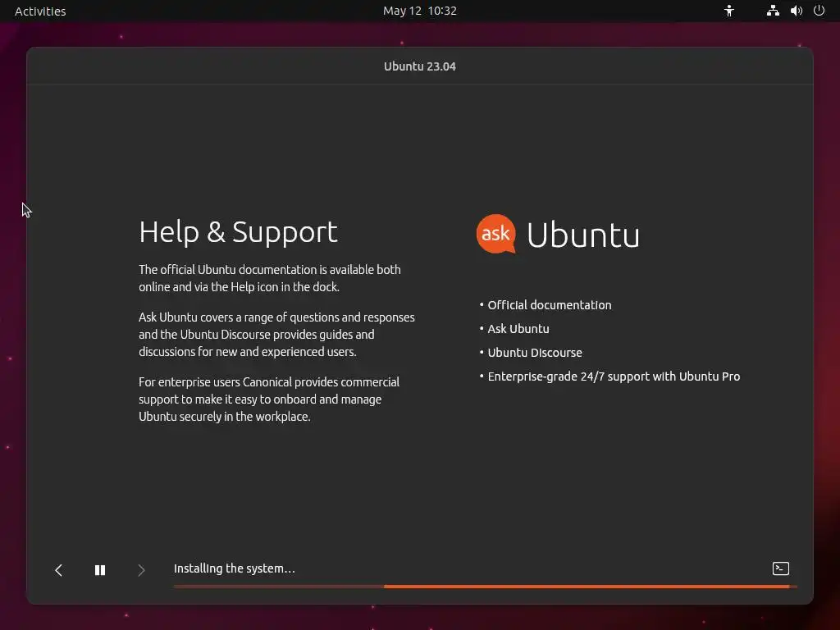840x630 pixels.
Task: Click the Installing the system status text
Action: pos(234,568)
